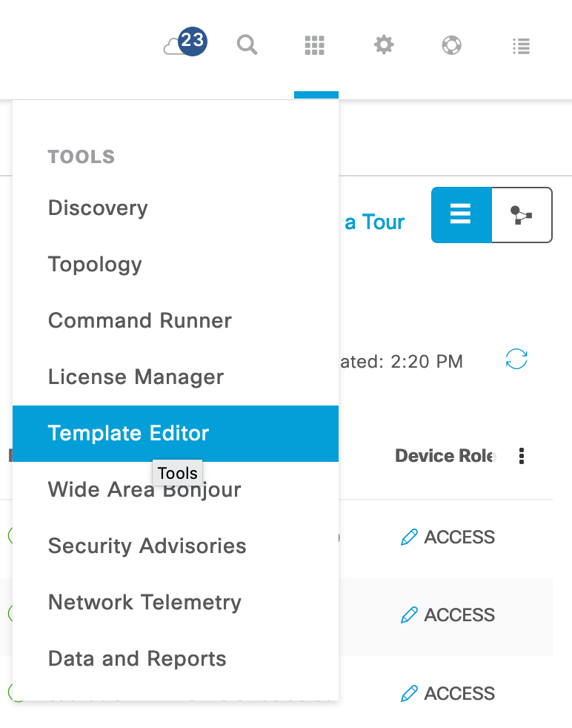Select Security Advisories in Tools menu
This screenshot has width=572, height=728.
tap(176, 546)
